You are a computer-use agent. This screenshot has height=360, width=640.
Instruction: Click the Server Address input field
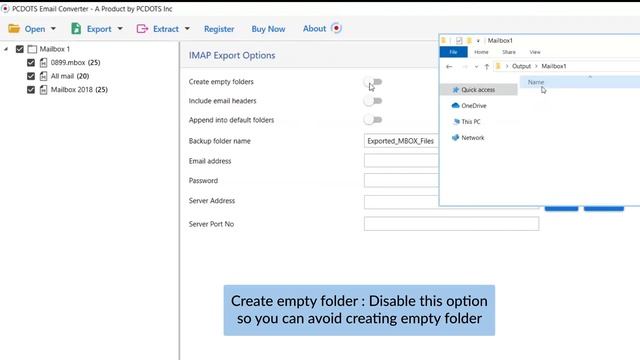pyautogui.click(x=401, y=202)
